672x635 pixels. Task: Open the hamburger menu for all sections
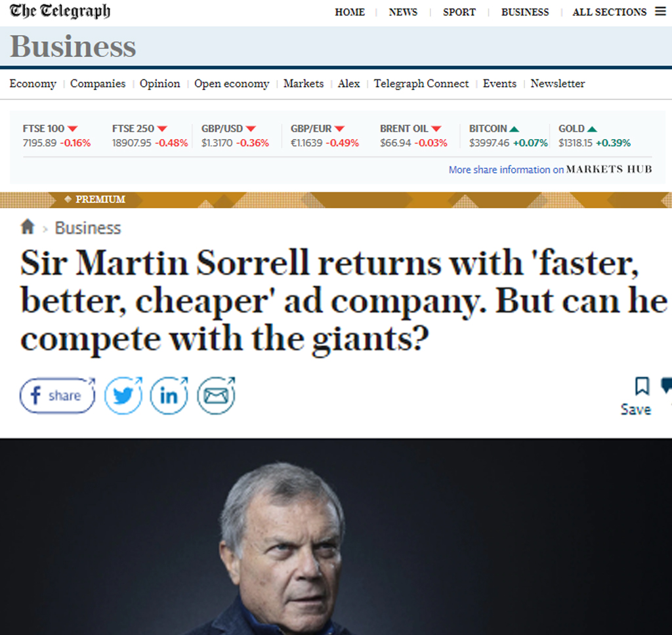(x=660, y=12)
